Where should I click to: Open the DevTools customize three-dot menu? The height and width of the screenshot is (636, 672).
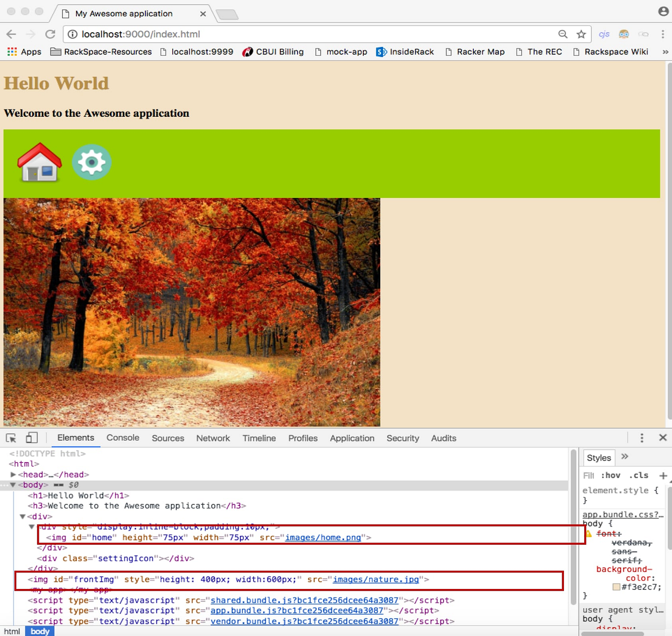click(x=642, y=438)
